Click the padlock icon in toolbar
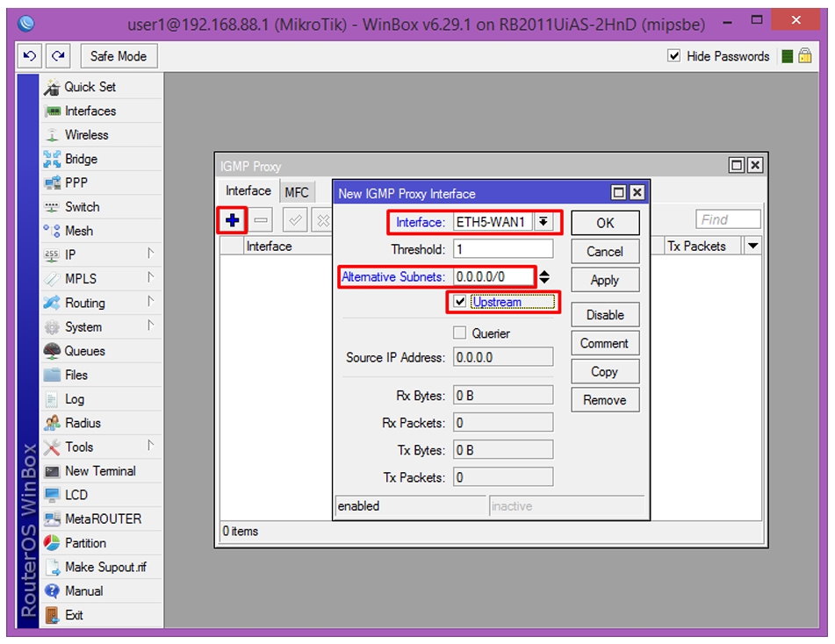The height and width of the screenshot is (644, 835). coord(804,55)
